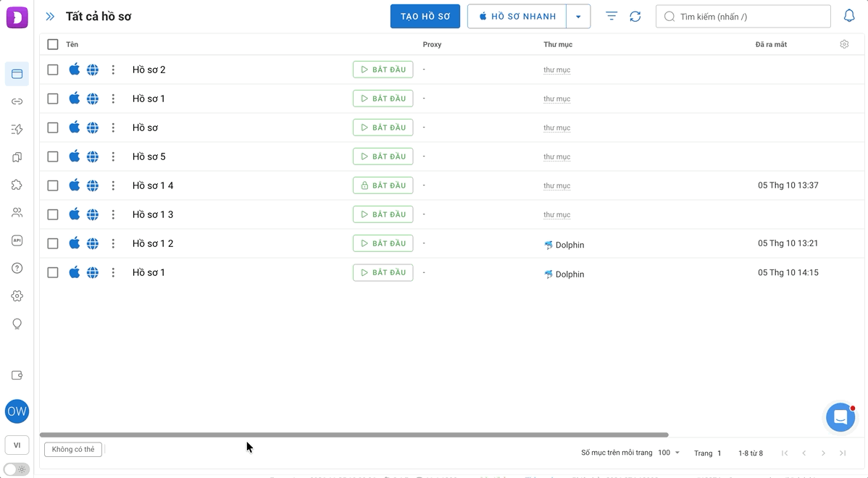Open the settings gear in the sidebar
This screenshot has width=868, height=478.
pyautogui.click(x=17, y=296)
